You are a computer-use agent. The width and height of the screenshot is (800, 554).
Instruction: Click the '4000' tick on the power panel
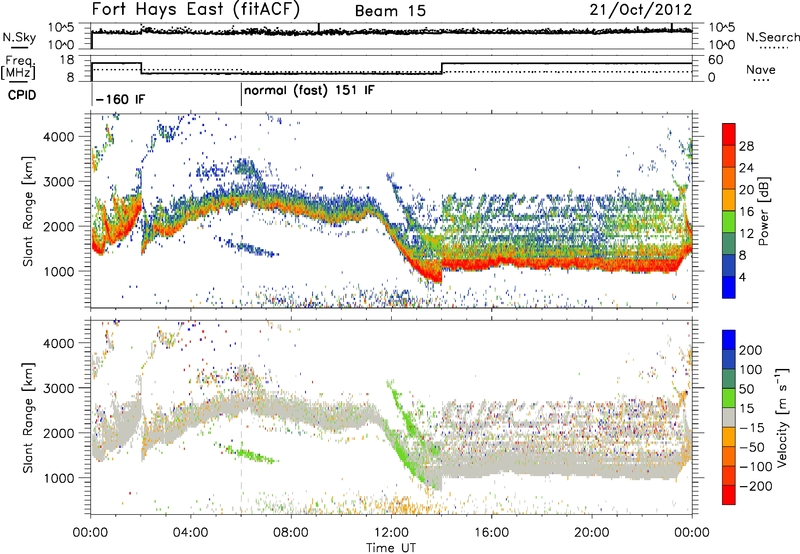59,137
